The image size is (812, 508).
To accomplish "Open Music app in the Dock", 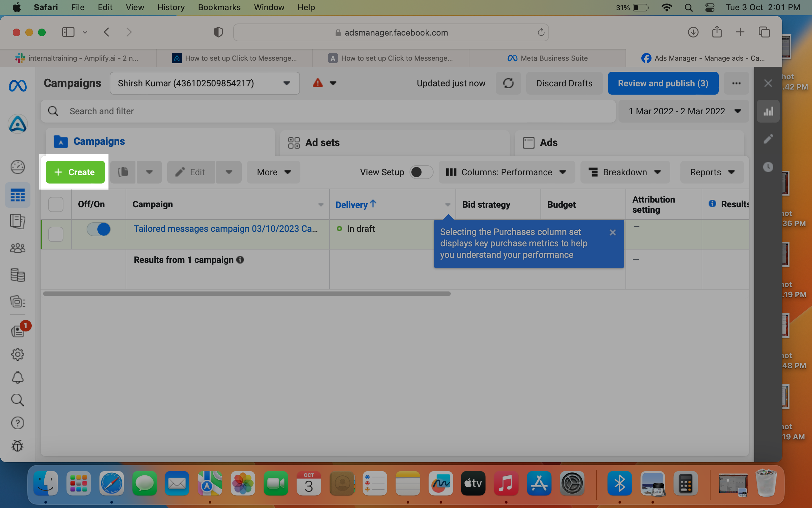I will (x=506, y=484).
